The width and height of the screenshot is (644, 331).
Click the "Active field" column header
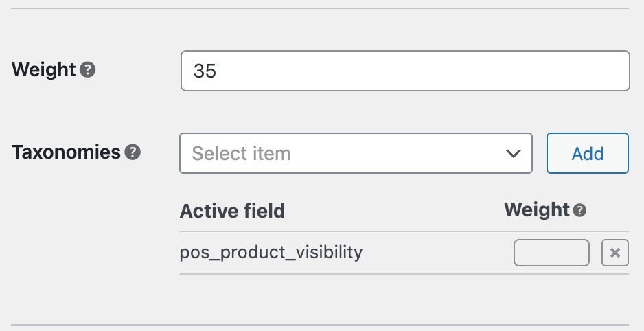[232, 211]
